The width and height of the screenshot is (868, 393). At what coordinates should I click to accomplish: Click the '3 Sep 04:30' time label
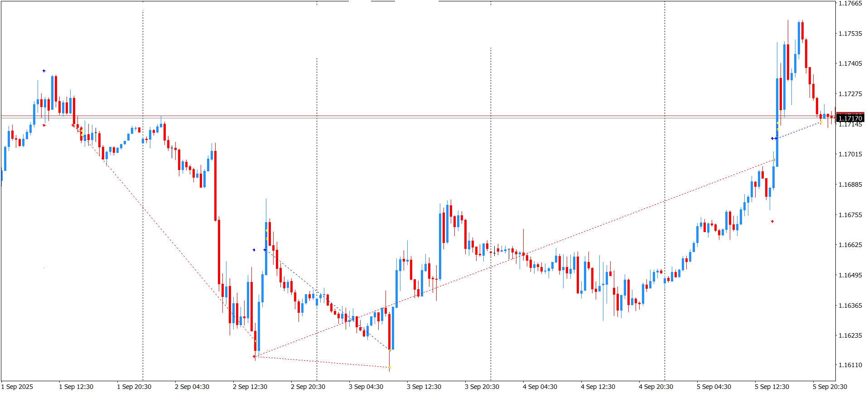pos(366,387)
